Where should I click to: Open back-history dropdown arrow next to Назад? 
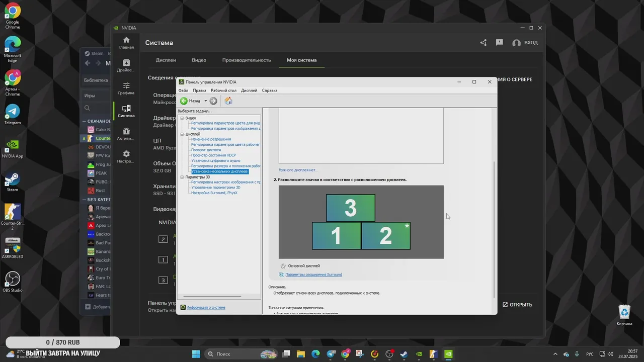pos(205,101)
